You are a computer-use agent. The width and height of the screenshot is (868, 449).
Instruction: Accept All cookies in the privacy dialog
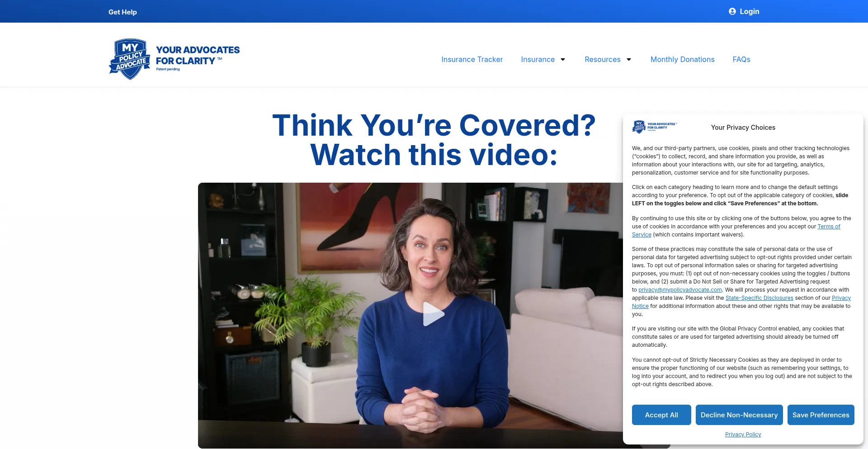(x=661, y=415)
